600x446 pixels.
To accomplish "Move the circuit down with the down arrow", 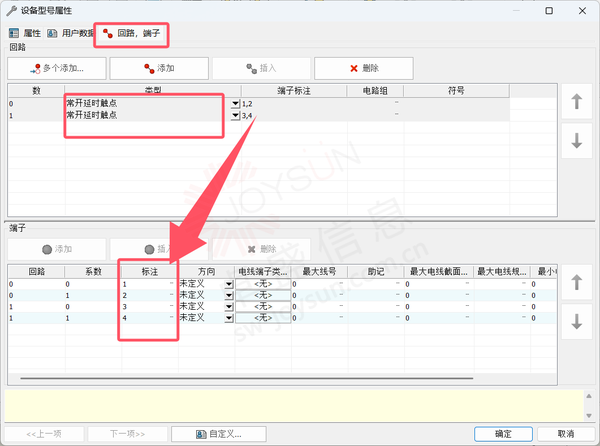I will (x=576, y=142).
